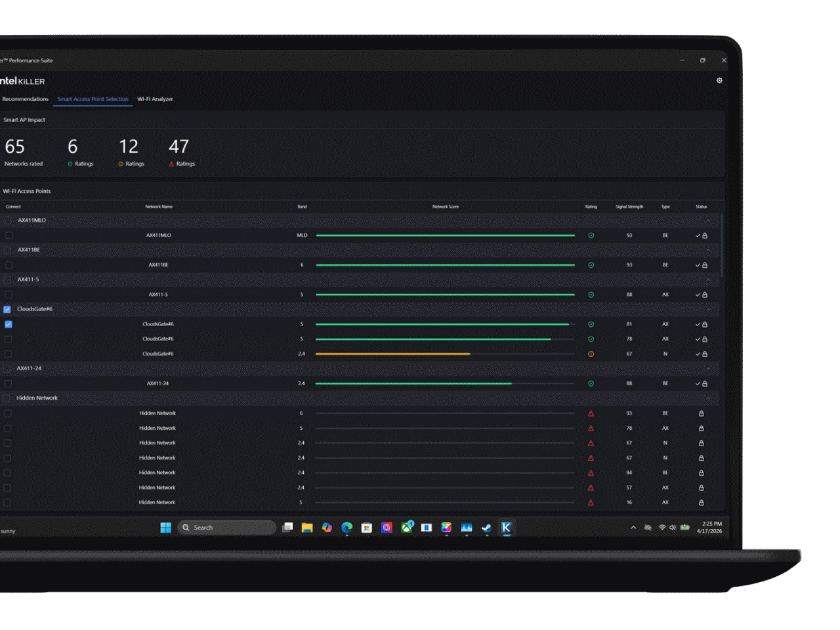Click the green icon beside 6 Ratings
This screenshot has width=840, height=630.
point(70,164)
